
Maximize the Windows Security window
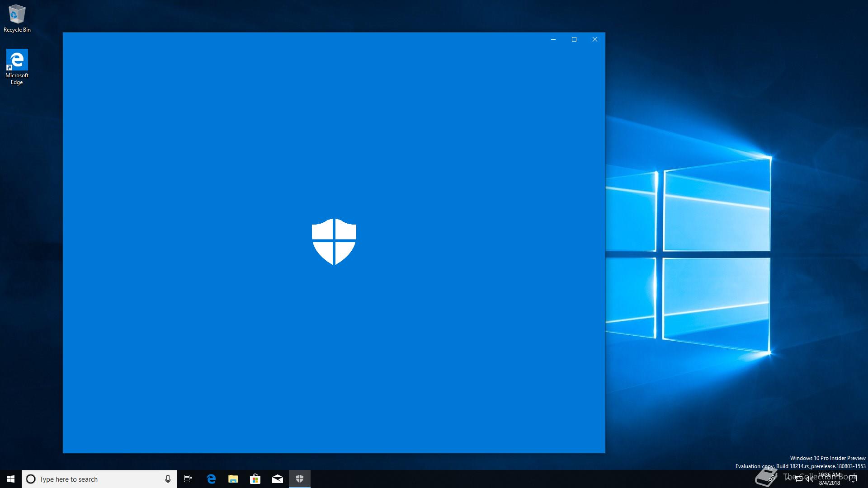click(x=574, y=39)
